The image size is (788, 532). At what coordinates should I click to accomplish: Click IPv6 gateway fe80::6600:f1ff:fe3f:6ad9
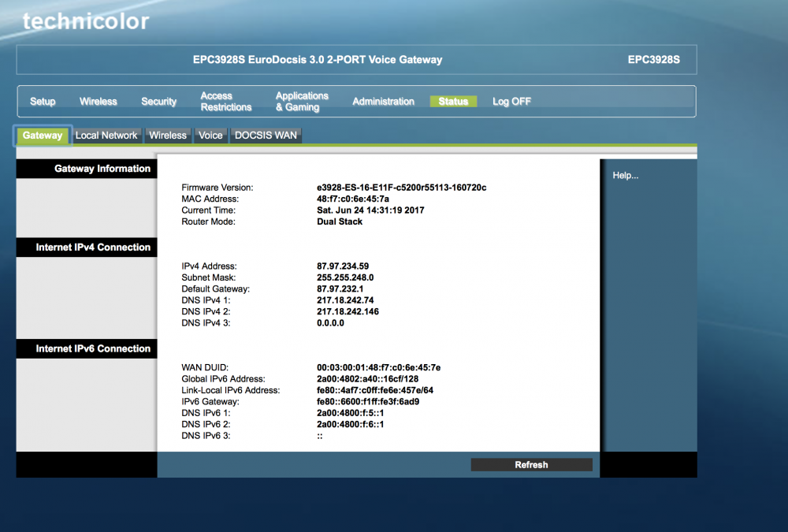368,401
